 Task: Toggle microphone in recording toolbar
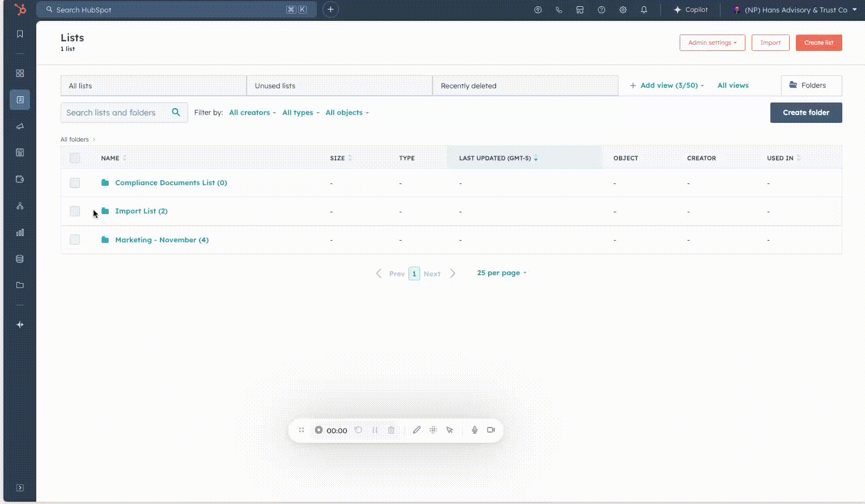[474, 430]
